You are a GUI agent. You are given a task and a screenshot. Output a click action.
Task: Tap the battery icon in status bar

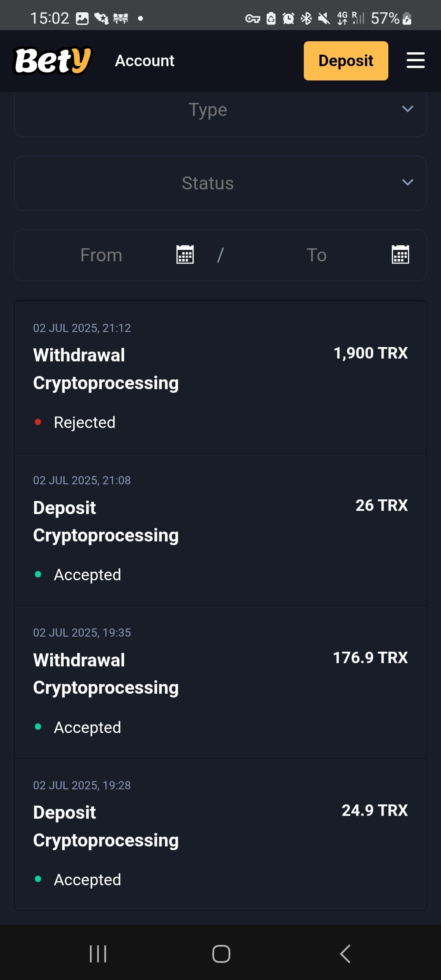point(407,18)
